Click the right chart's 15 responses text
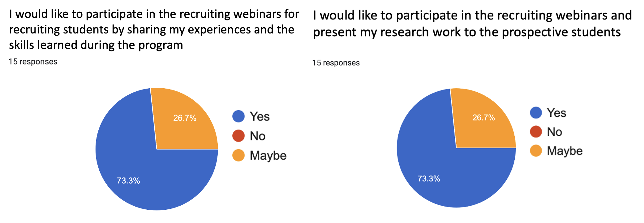The height and width of the screenshot is (223, 644). 336,63
